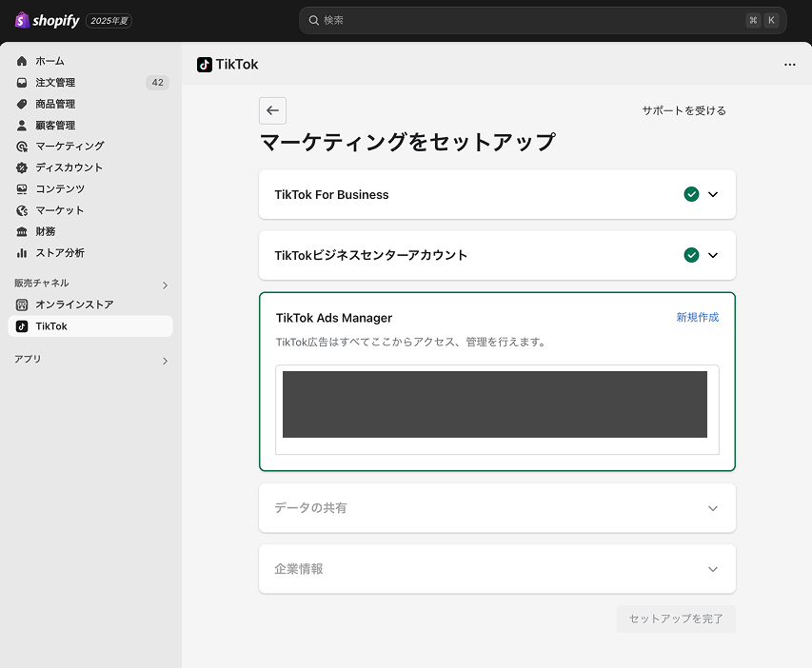Click the Shopify logo in the top bar

(48, 20)
